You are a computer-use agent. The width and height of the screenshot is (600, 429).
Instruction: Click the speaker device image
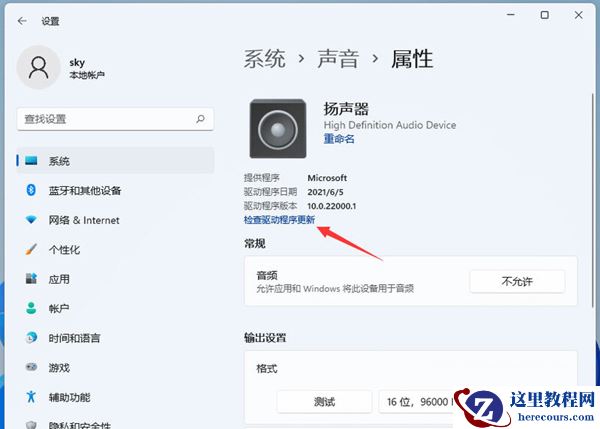(x=278, y=129)
